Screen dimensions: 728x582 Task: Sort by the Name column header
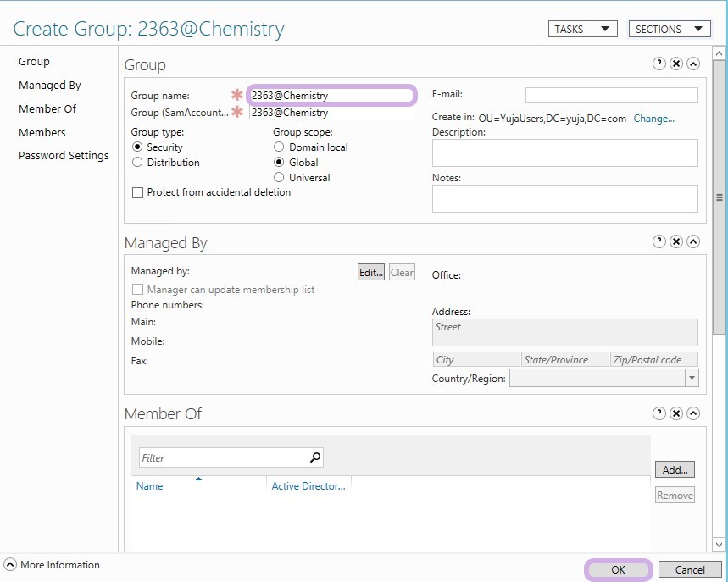pos(149,486)
